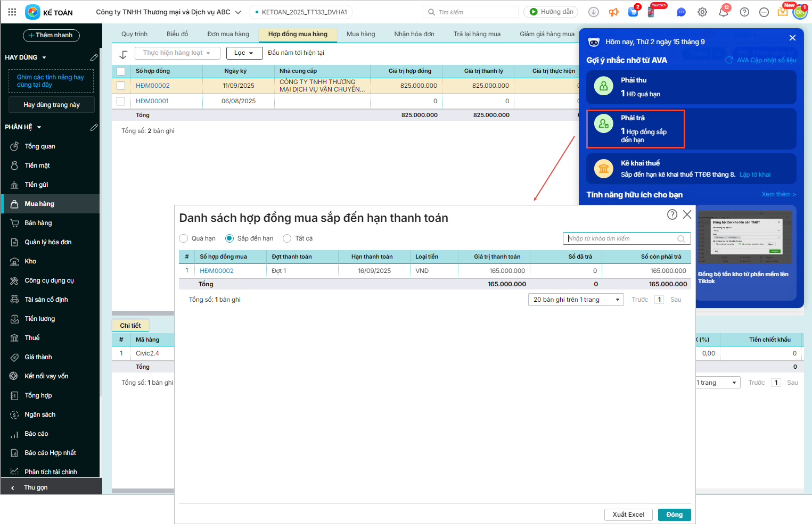Select the Tất cả radio option
This screenshot has width=812, height=530.
coord(288,238)
